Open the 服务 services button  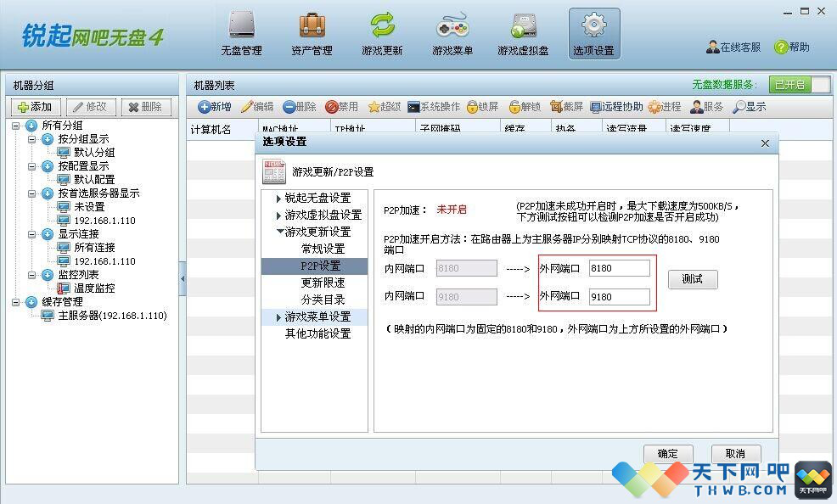[707, 107]
